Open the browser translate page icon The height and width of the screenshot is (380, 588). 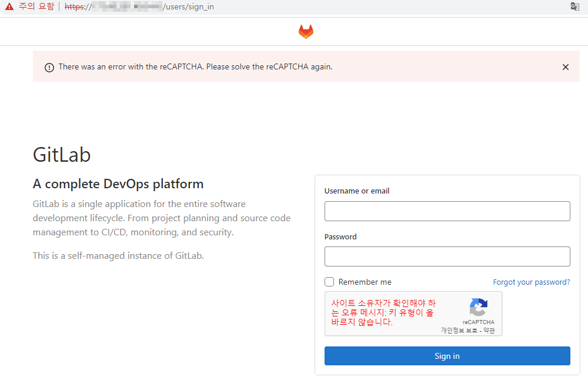[574, 6]
